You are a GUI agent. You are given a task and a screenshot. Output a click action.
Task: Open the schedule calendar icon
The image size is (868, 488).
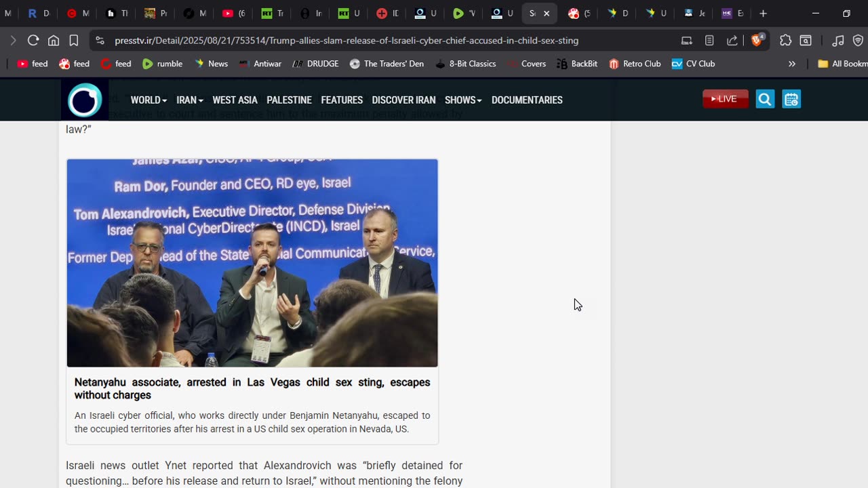click(x=791, y=100)
